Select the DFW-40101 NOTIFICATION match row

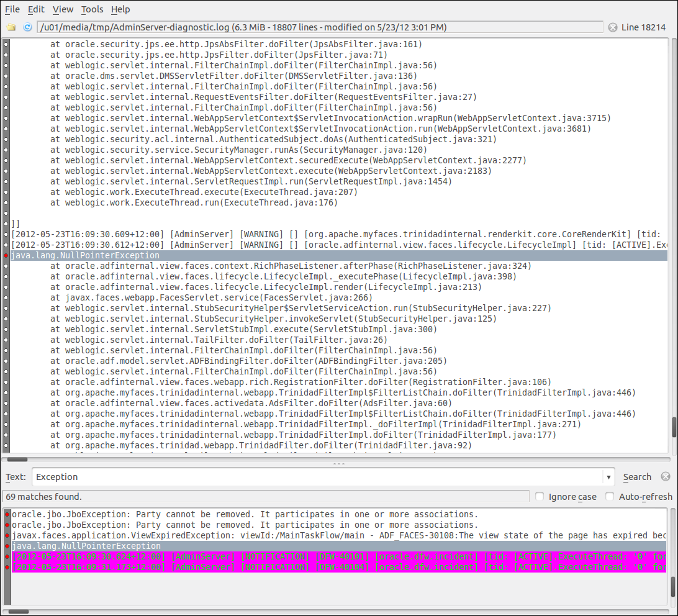339,557
